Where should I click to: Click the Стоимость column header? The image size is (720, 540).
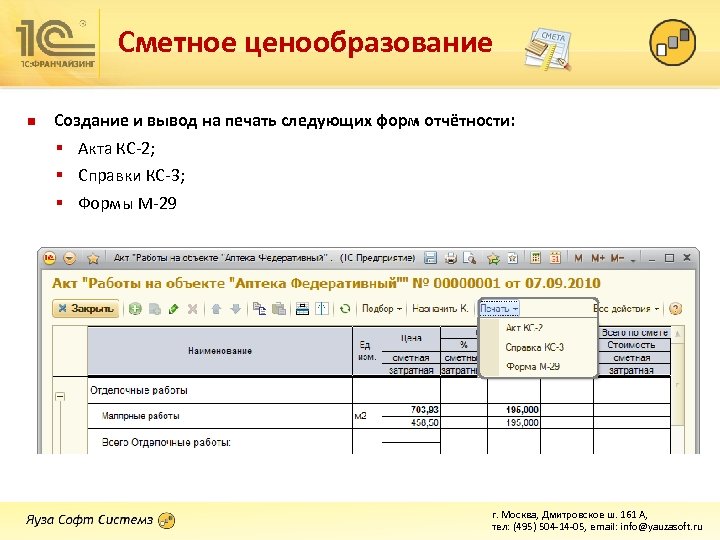click(x=631, y=345)
